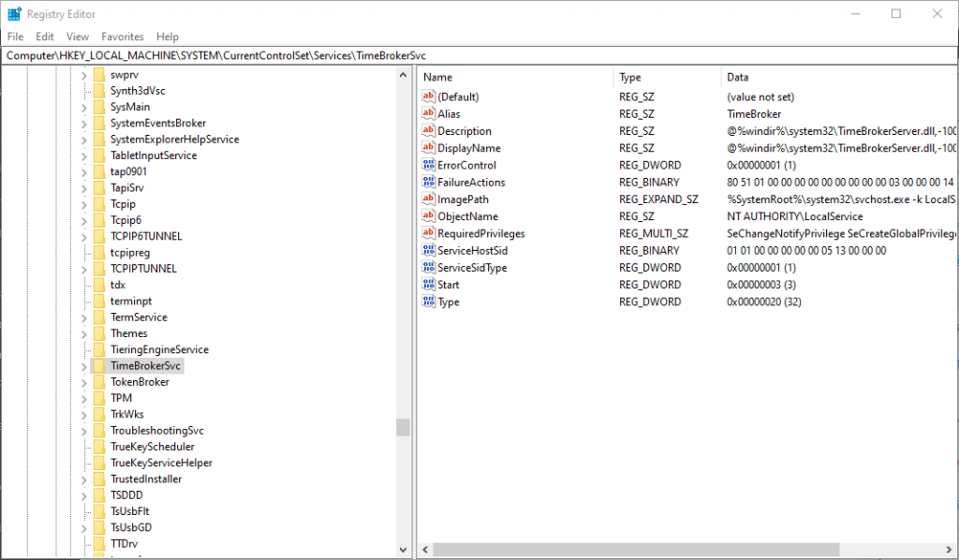Expand the TroubleshootingSvc key

point(83,431)
